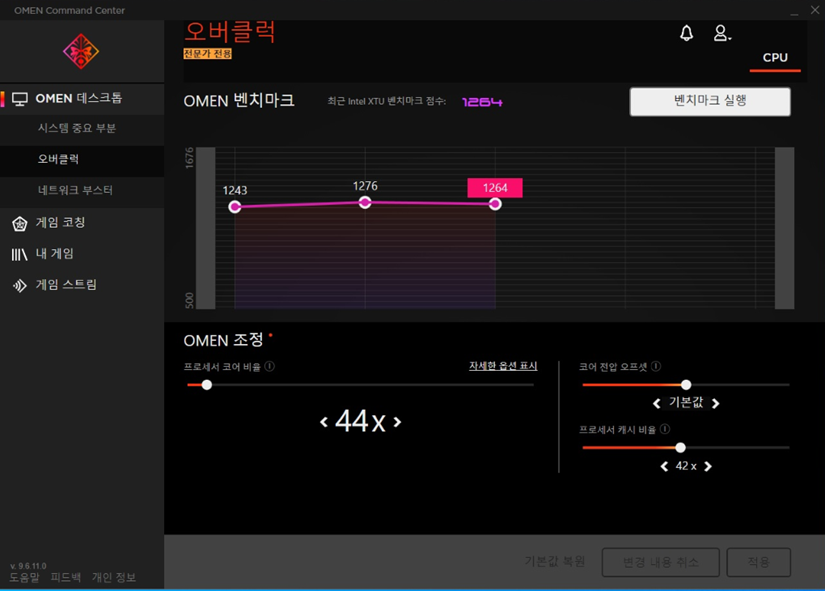The height and width of the screenshot is (591, 825).
Task: Click the 적용 apply button
Action: click(758, 562)
